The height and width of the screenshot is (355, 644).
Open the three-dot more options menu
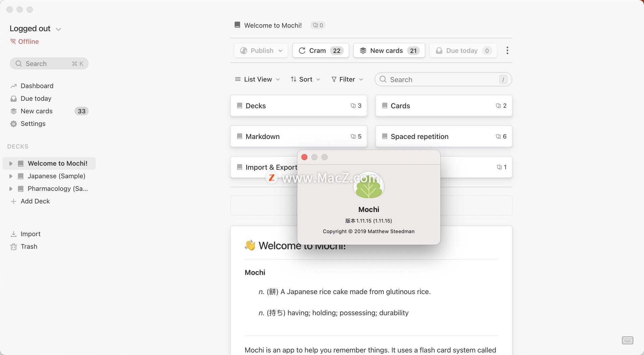(x=507, y=51)
